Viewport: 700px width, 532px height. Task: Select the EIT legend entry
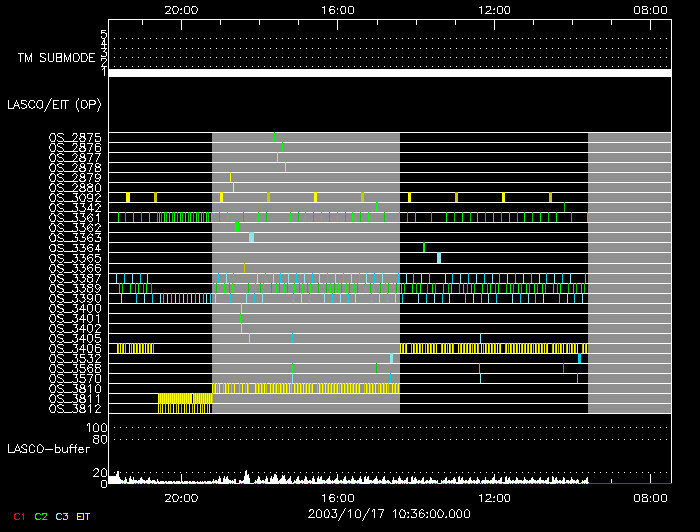point(84,516)
